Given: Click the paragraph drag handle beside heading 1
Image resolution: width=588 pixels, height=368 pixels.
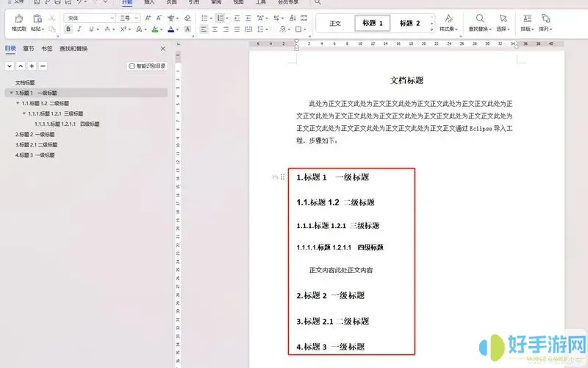Looking at the screenshot, I should tap(282, 177).
